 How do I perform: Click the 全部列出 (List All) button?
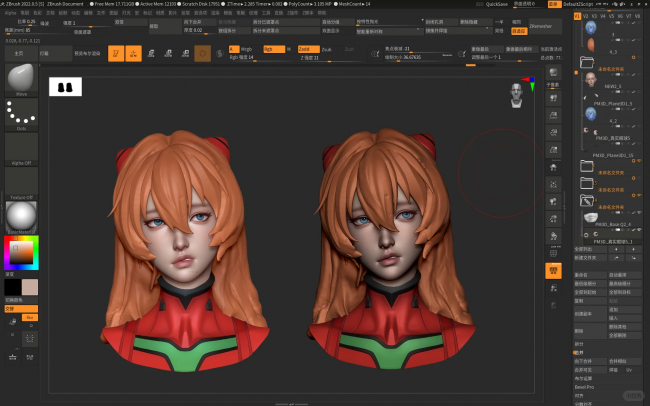pos(590,249)
